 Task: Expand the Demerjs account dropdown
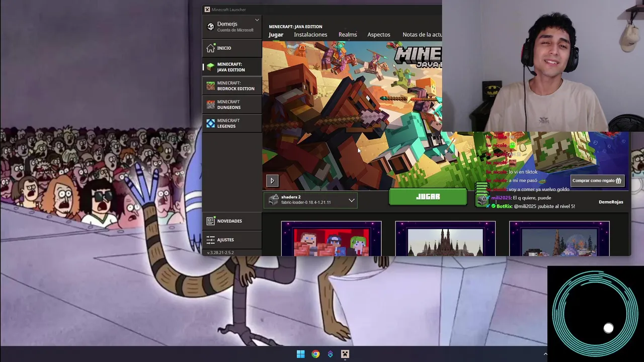click(257, 20)
